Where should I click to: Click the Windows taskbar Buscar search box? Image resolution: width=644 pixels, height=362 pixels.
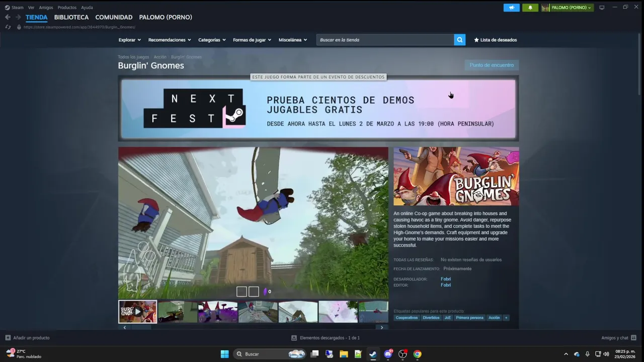point(270,354)
